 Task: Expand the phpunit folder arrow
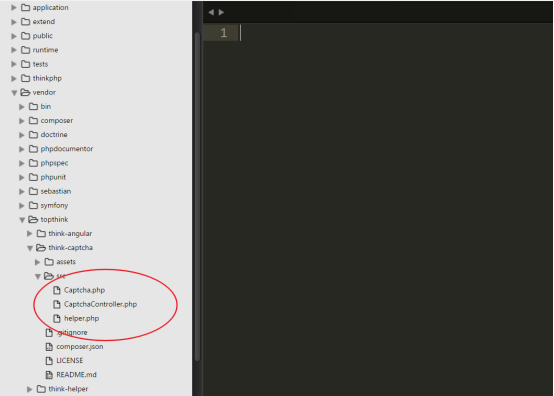[x=22, y=177]
